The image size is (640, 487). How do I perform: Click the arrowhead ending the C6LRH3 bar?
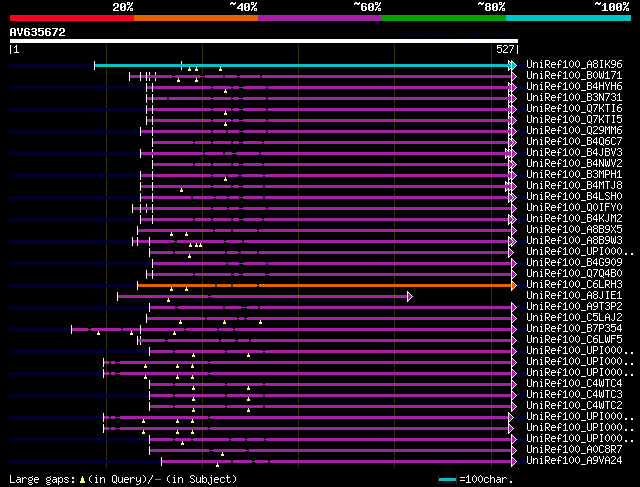pos(514,285)
